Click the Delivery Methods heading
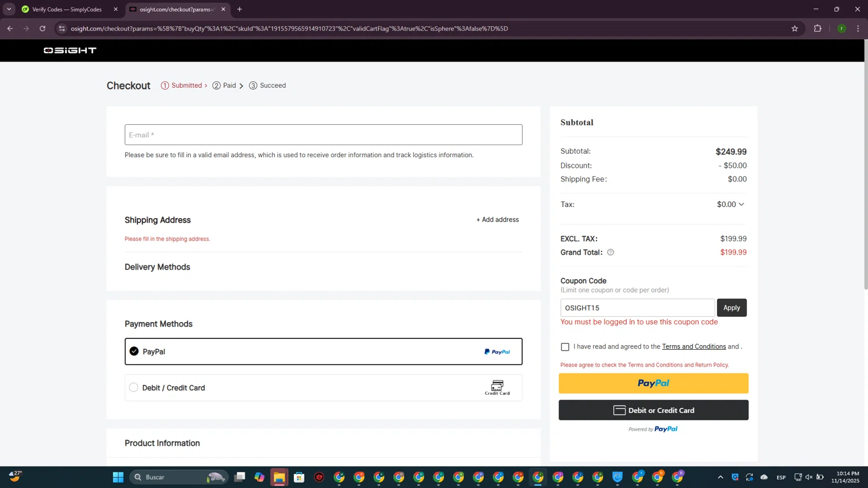This screenshot has height=488, width=868. click(157, 267)
